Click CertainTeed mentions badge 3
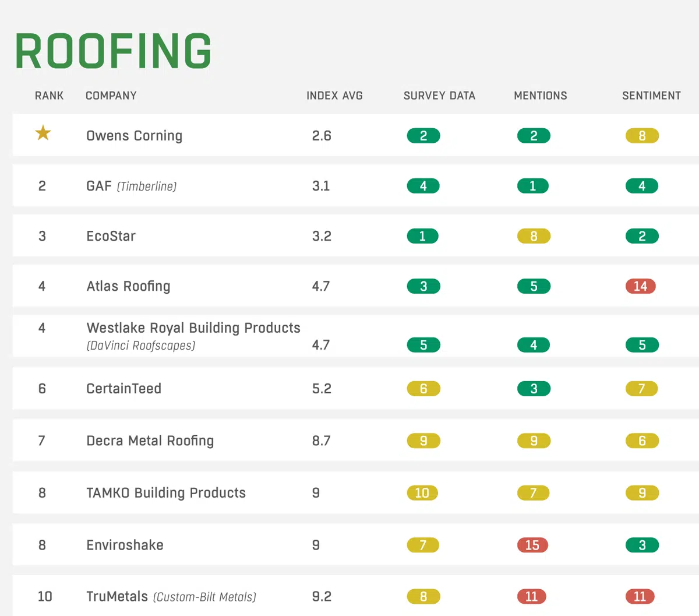This screenshot has height=616, width=699. 534,389
